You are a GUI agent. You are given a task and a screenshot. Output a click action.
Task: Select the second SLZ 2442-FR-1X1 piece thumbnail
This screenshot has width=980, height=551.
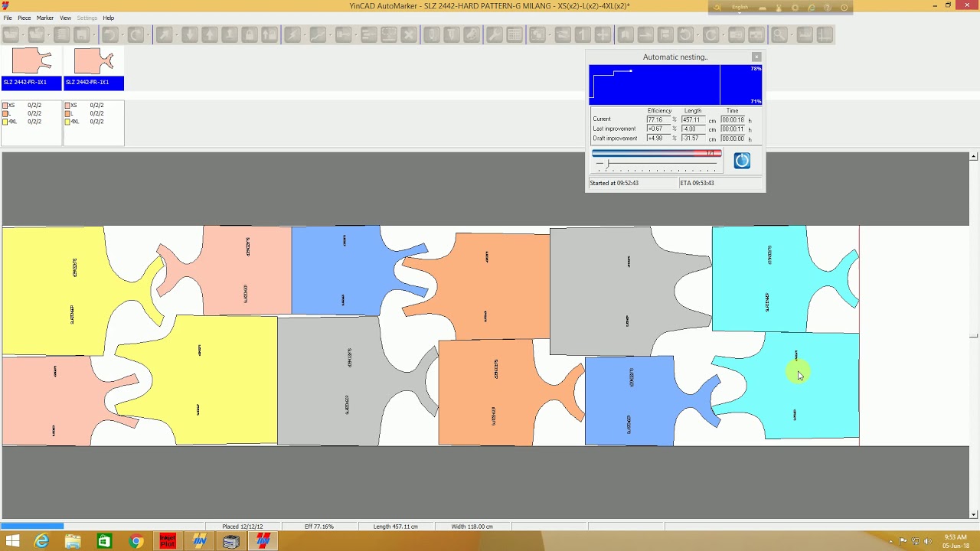(x=93, y=68)
